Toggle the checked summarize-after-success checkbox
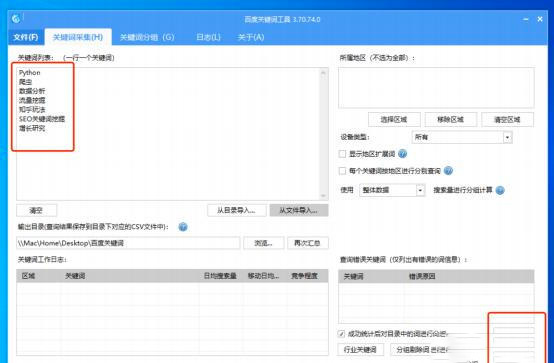 click(x=341, y=334)
